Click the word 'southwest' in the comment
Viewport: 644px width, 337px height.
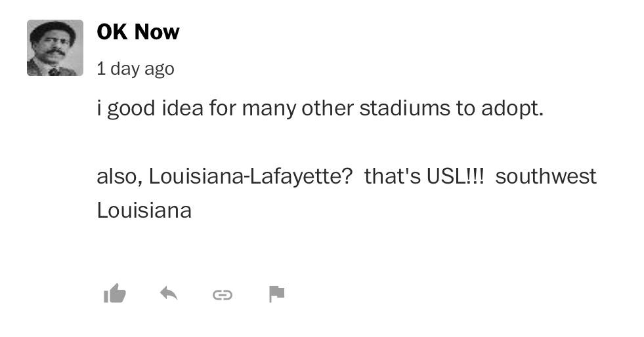[546, 176]
